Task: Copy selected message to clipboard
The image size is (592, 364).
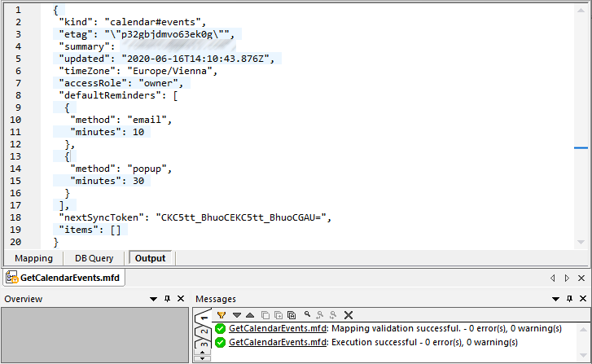Action: click(265, 314)
